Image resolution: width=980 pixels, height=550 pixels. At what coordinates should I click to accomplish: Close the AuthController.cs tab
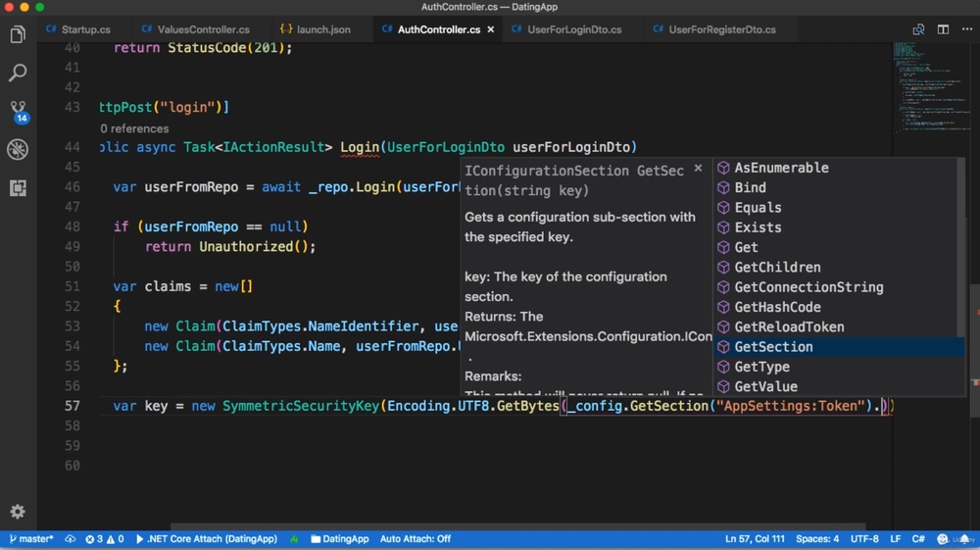pyautogui.click(x=491, y=29)
